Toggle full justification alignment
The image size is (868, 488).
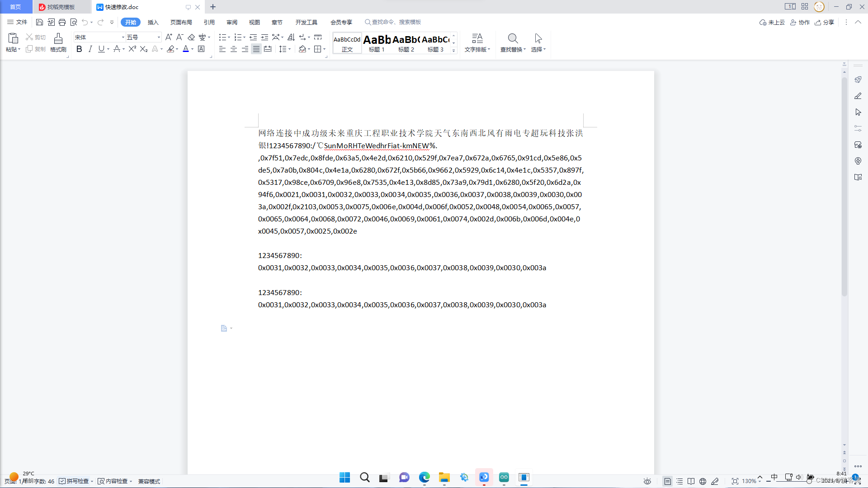256,49
